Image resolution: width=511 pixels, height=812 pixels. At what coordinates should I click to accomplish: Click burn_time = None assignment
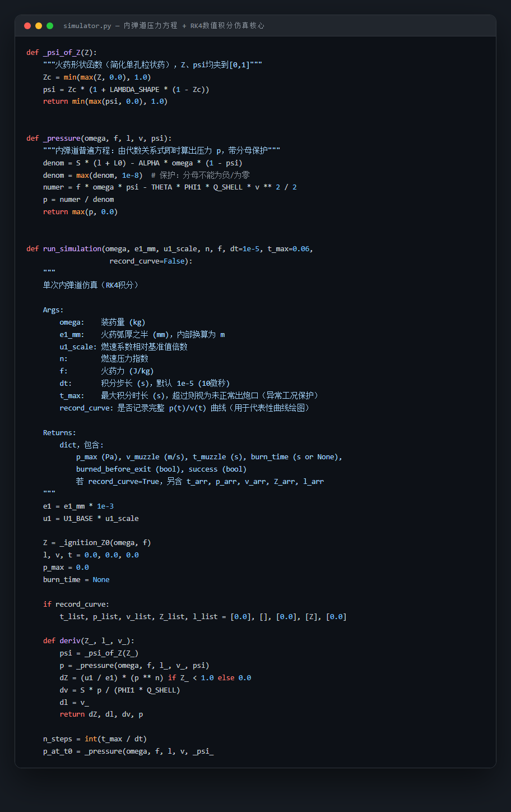(76, 579)
